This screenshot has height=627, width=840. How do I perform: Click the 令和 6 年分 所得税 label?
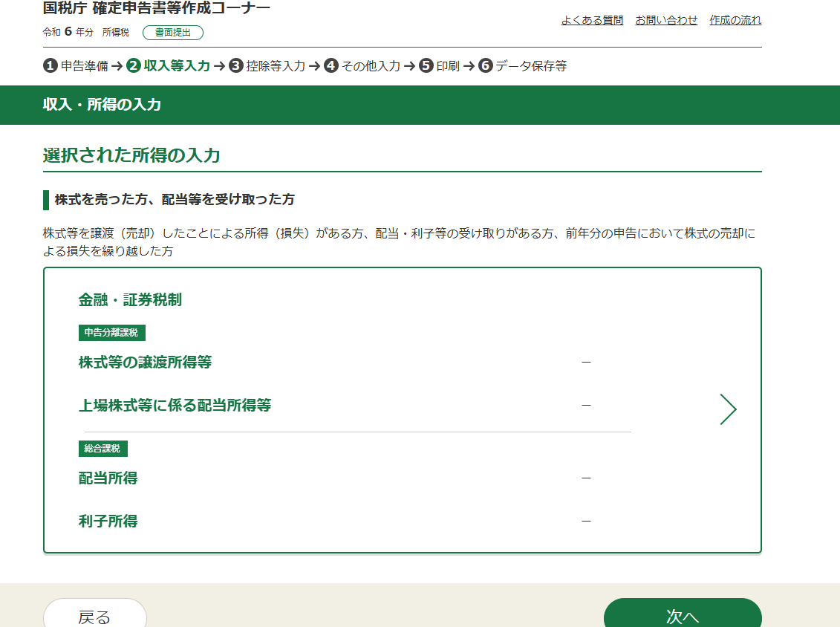[x=85, y=32]
